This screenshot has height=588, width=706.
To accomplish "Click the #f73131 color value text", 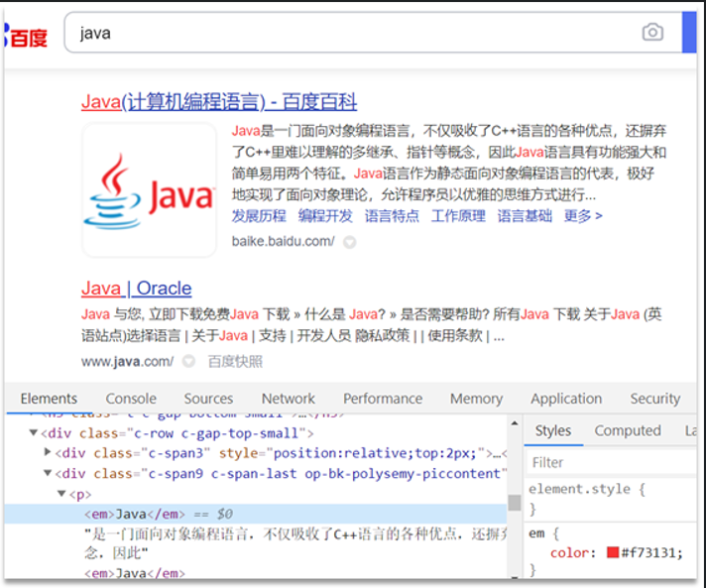I will tap(649, 553).
